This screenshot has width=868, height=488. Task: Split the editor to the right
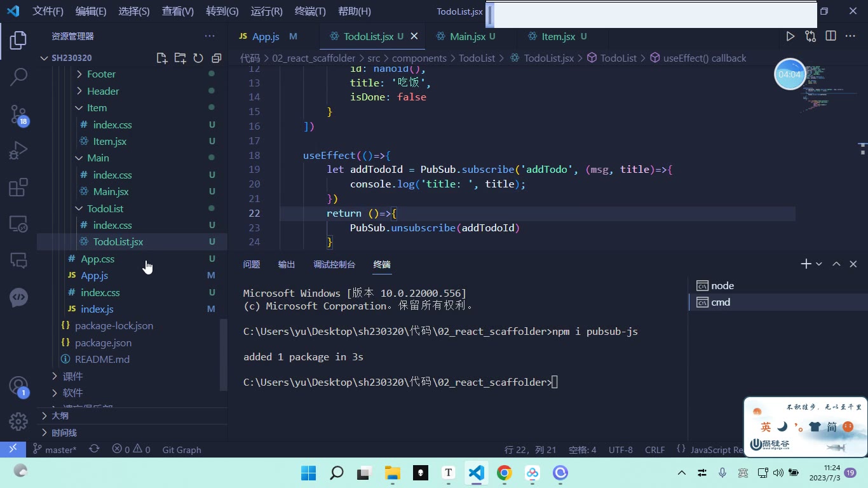point(831,36)
